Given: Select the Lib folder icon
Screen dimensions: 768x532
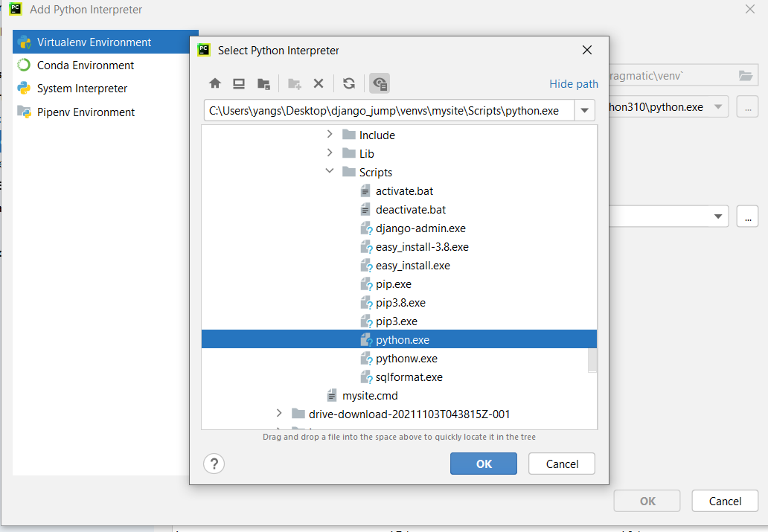Looking at the screenshot, I should click(x=349, y=153).
